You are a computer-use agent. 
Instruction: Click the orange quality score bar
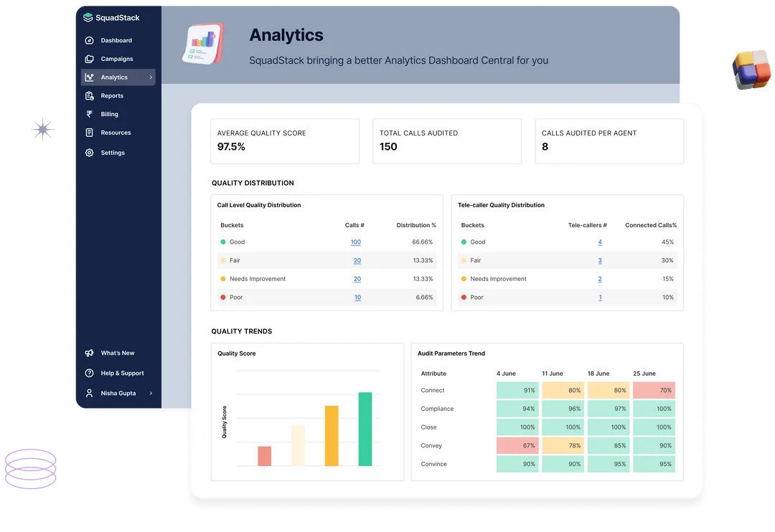tap(332, 436)
